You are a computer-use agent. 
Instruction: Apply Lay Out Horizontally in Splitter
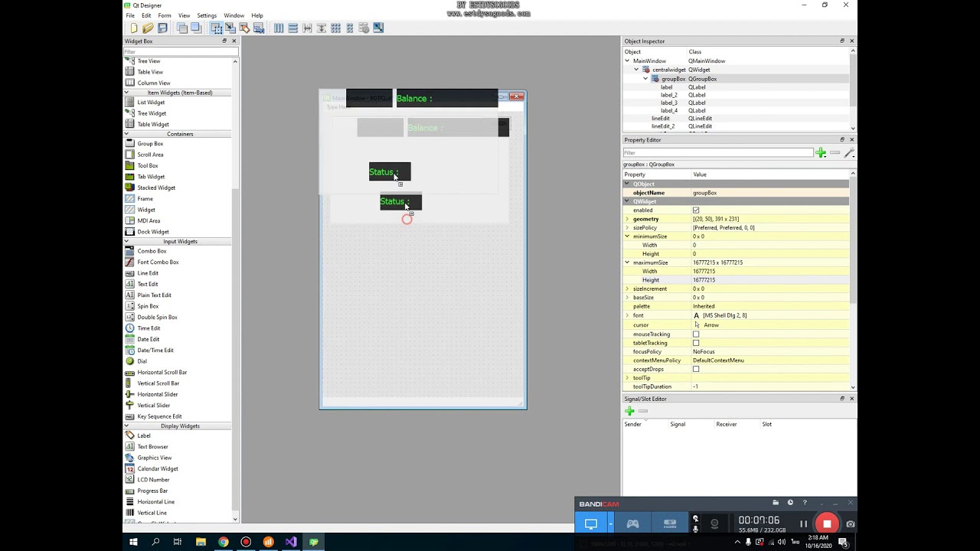(307, 28)
